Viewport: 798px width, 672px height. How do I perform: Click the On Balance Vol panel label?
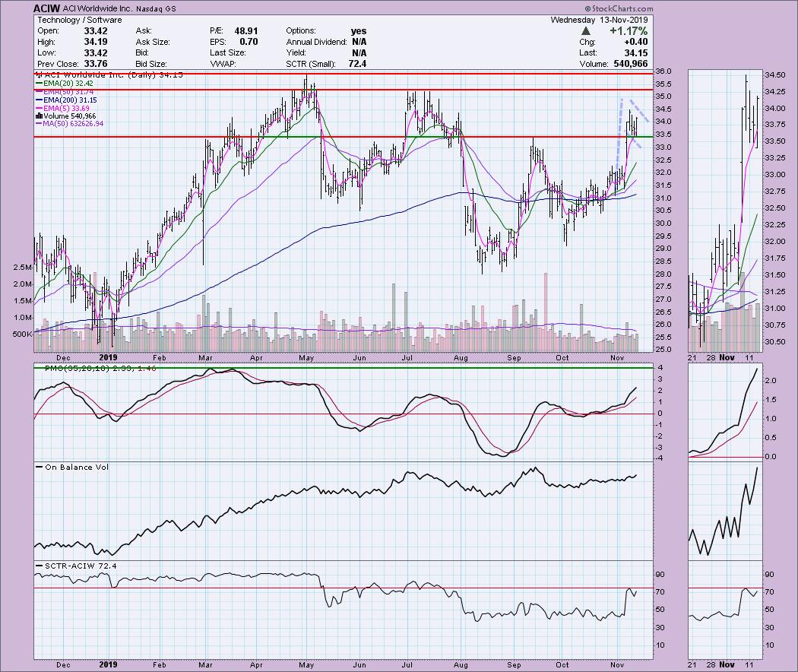pos(71,467)
